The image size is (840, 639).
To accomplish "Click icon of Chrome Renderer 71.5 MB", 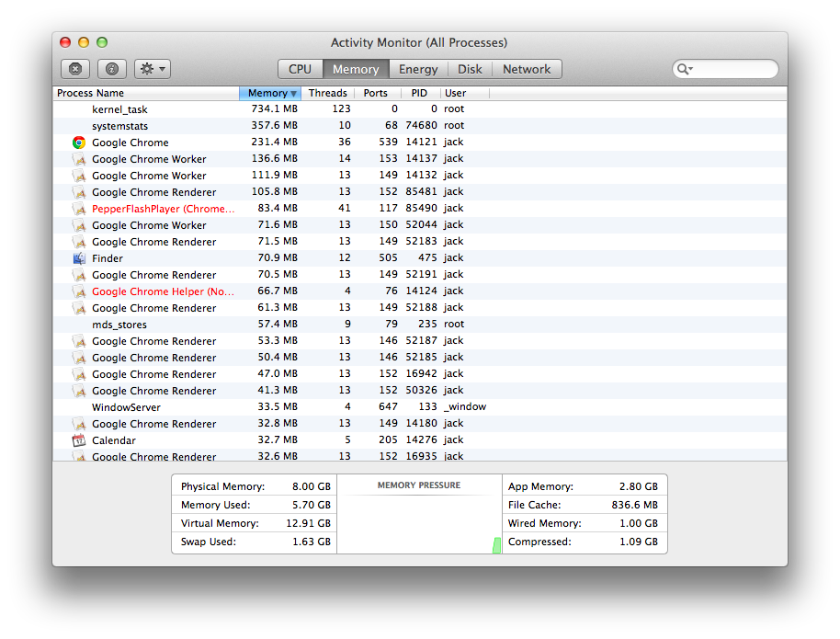I will pyautogui.click(x=79, y=242).
